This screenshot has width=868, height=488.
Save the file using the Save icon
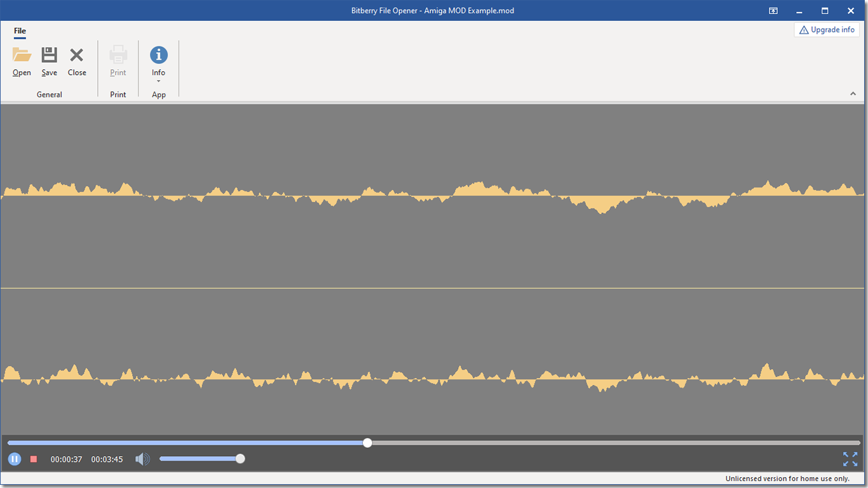[49, 55]
